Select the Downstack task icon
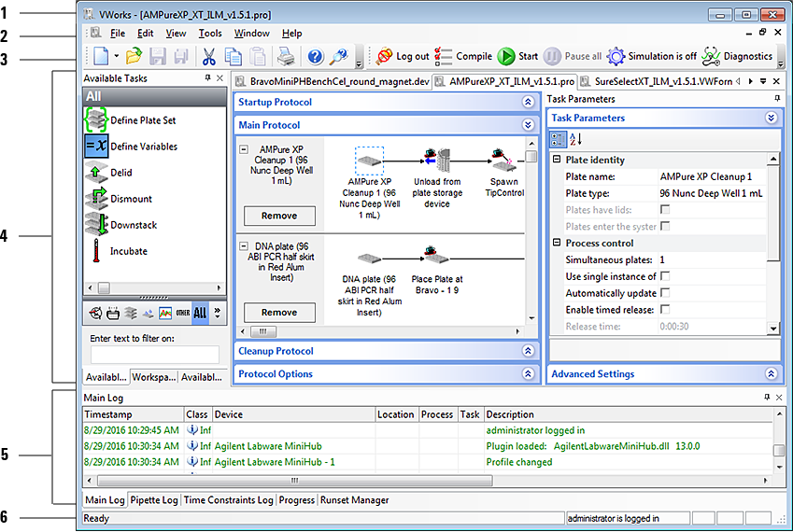The image size is (793, 532). pos(96,225)
